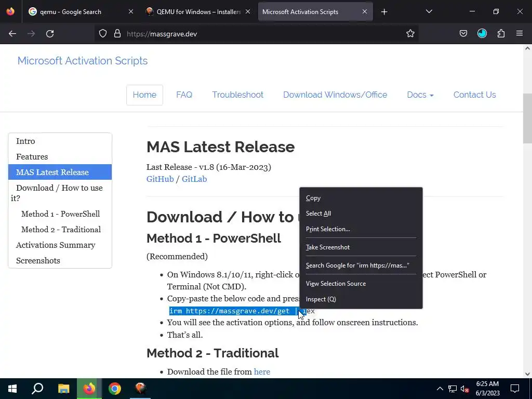Open the notifications action center icon
This screenshot has height=399, width=532.
pos(515,389)
